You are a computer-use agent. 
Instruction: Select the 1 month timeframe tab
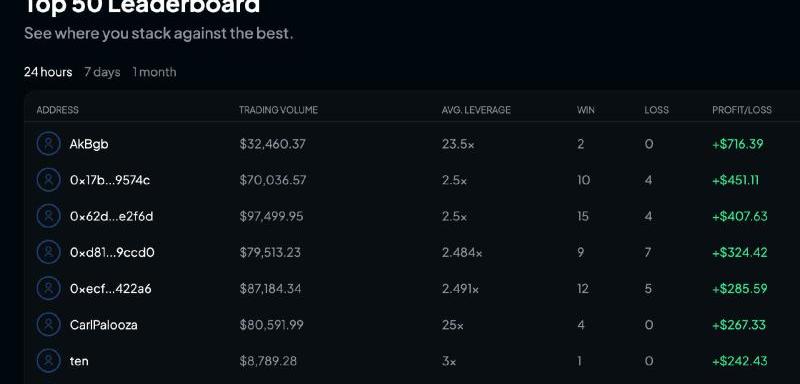[x=155, y=72]
